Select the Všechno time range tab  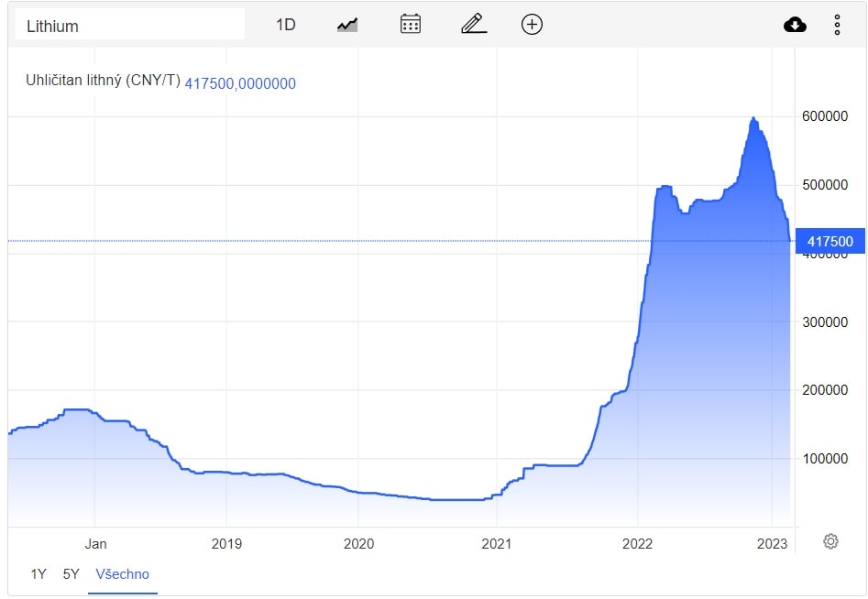click(x=122, y=574)
